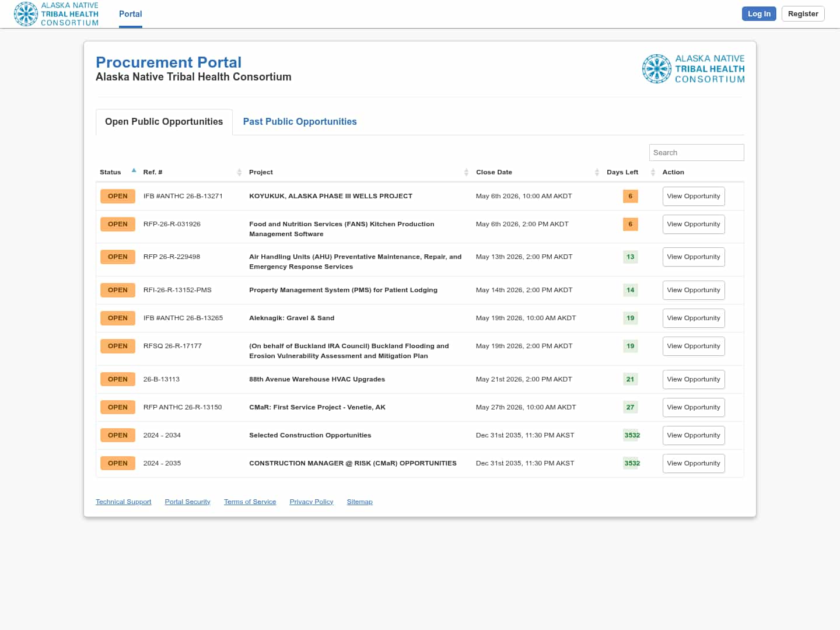Open the Portal navigation item
The width and height of the screenshot is (840, 630).
click(x=131, y=14)
